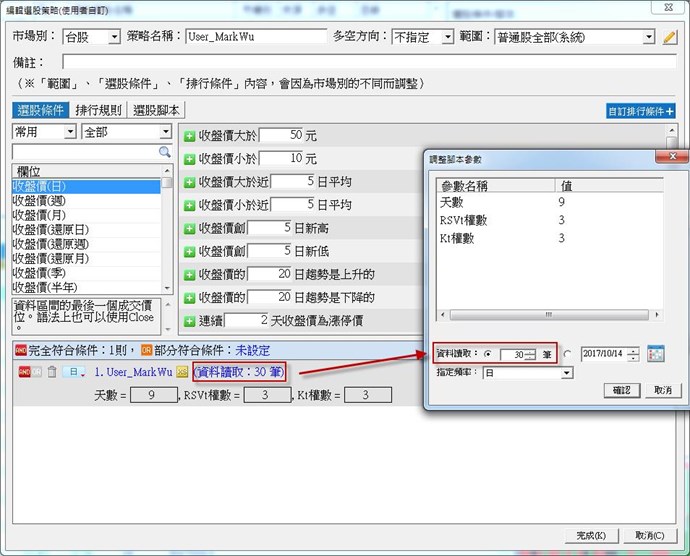Delete the User_MarkWu condition using the trash icon

tap(52, 372)
